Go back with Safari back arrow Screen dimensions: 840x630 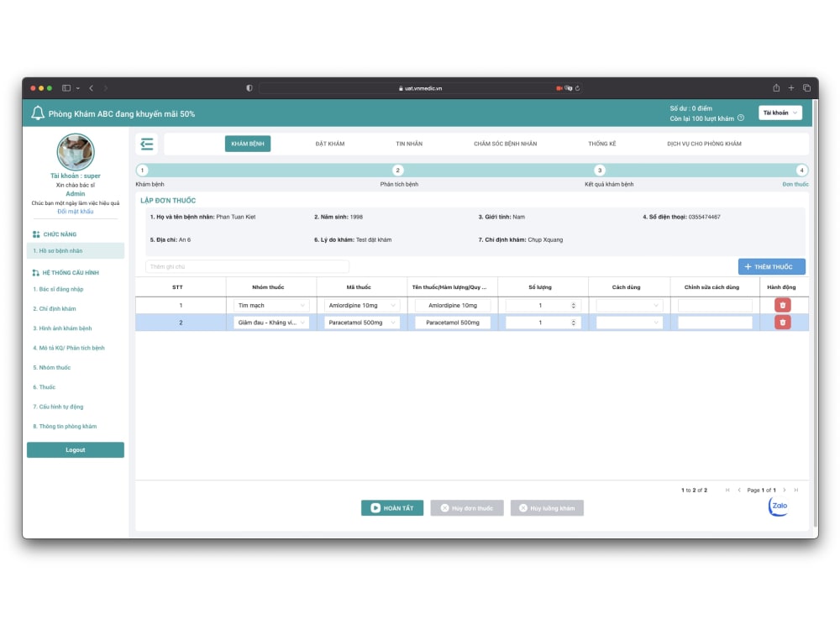pos(91,88)
